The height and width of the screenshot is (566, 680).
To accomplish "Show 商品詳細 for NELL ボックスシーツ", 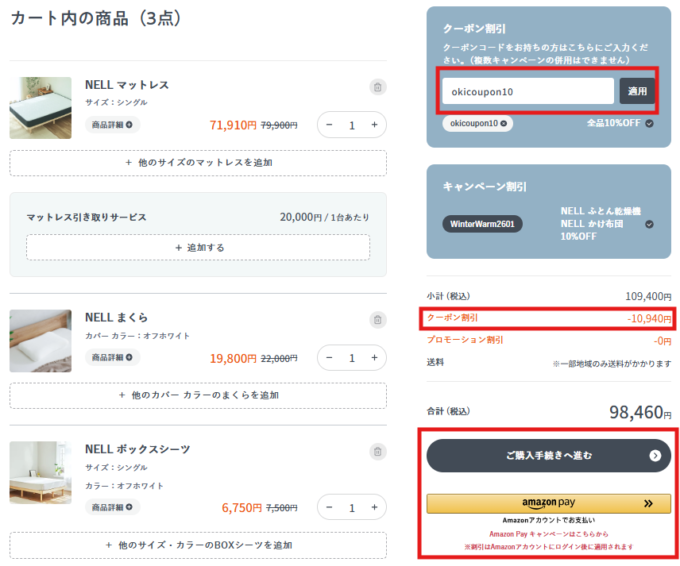I will 112,507.
